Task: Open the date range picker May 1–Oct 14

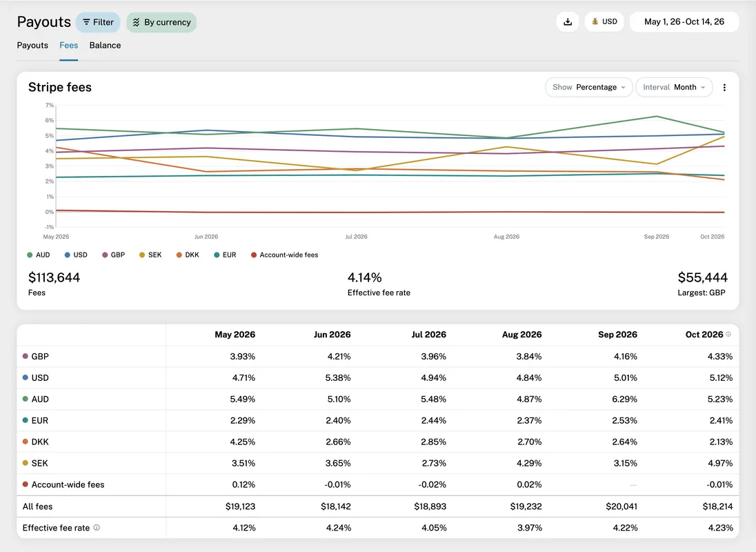Action: [684, 21]
